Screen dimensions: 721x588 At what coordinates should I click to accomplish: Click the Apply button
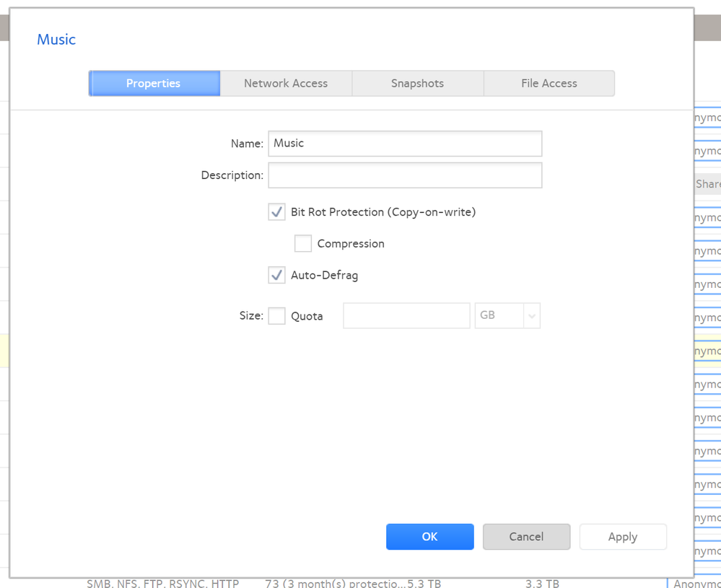click(622, 537)
